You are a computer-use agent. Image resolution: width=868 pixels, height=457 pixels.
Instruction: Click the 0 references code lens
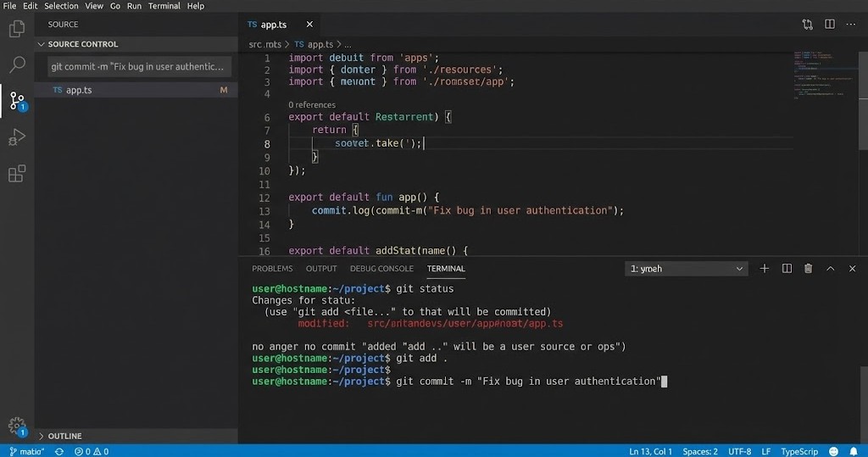[x=312, y=104]
